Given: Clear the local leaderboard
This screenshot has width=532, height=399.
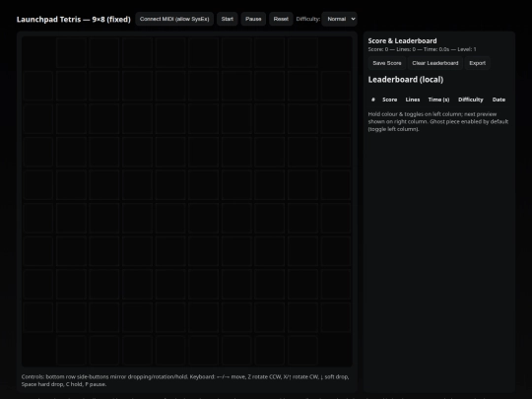Looking at the screenshot, I should (435, 63).
